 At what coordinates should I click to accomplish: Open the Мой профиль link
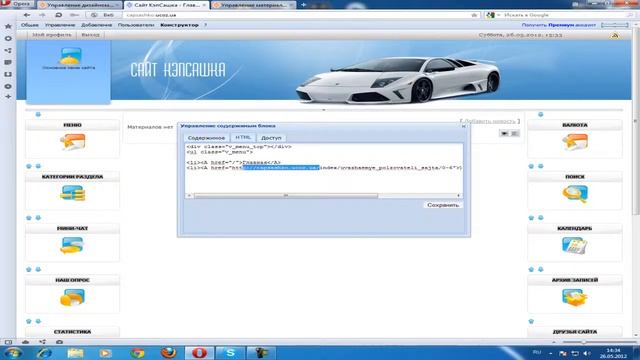[51, 35]
